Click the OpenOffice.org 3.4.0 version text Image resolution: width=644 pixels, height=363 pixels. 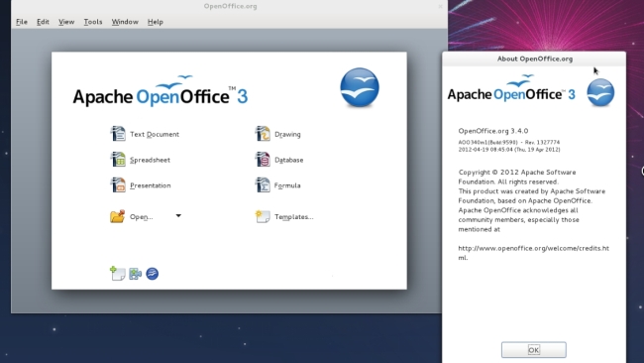[x=493, y=131]
